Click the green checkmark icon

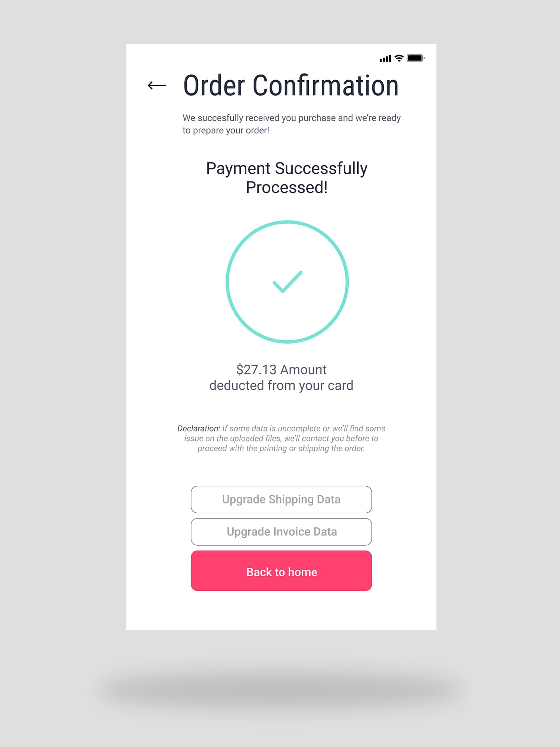[x=287, y=282]
